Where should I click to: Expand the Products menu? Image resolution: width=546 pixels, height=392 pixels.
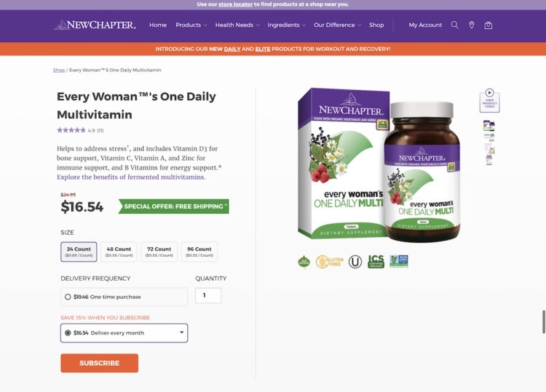pos(191,25)
